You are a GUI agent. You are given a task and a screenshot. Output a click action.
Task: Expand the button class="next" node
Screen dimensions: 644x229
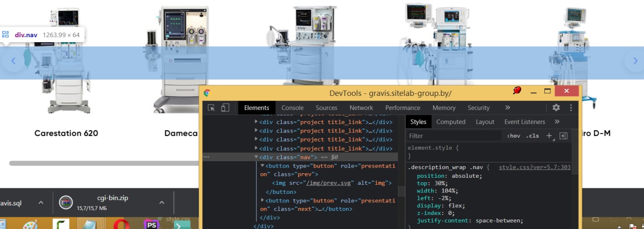pos(262,200)
